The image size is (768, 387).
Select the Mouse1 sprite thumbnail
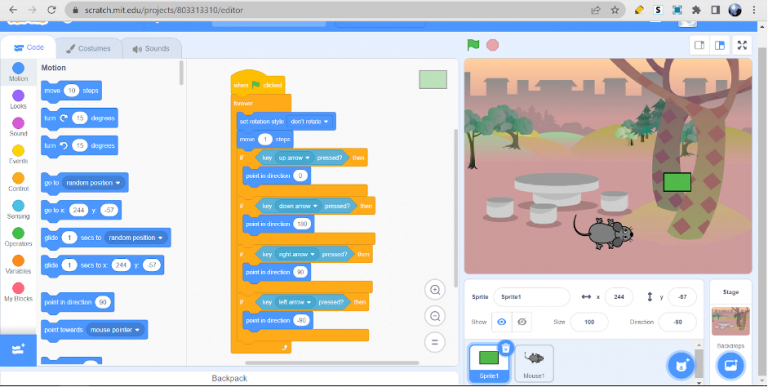(534, 363)
